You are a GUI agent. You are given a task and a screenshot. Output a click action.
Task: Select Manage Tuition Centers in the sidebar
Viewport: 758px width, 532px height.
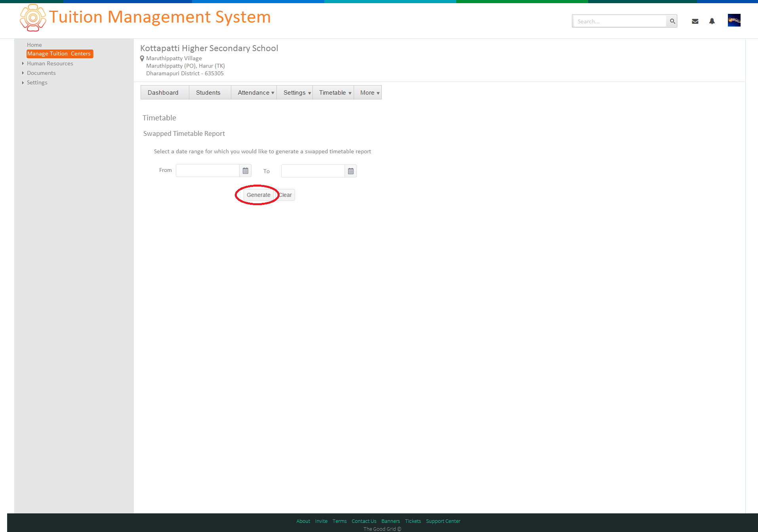(x=59, y=53)
